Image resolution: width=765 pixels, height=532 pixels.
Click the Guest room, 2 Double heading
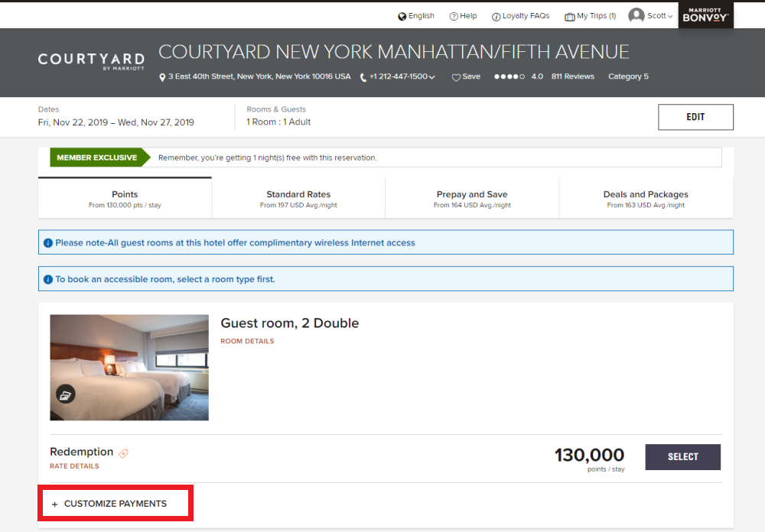pyautogui.click(x=290, y=323)
